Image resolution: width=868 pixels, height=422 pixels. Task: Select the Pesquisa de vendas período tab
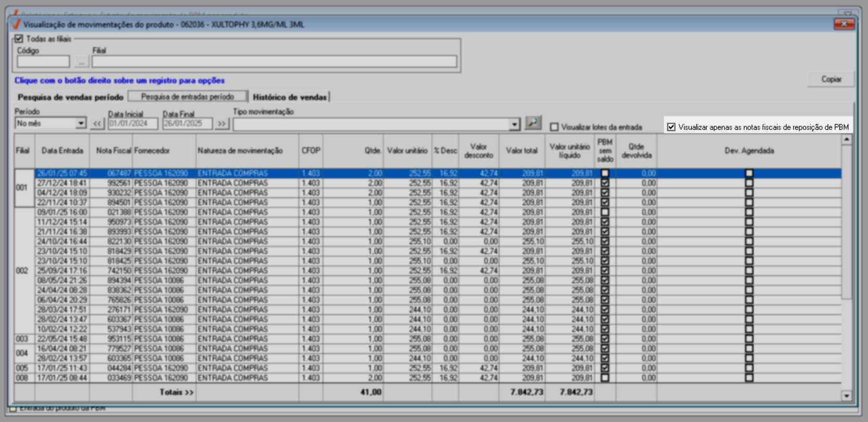[70, 97]
